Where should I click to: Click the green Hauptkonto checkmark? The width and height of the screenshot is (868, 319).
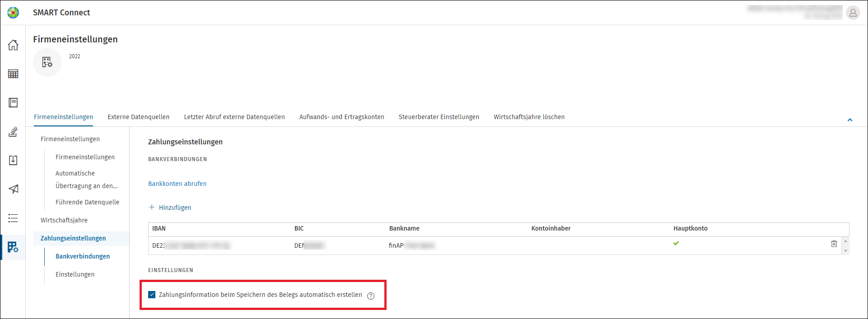pyautogui.click(x=676, y=243)
